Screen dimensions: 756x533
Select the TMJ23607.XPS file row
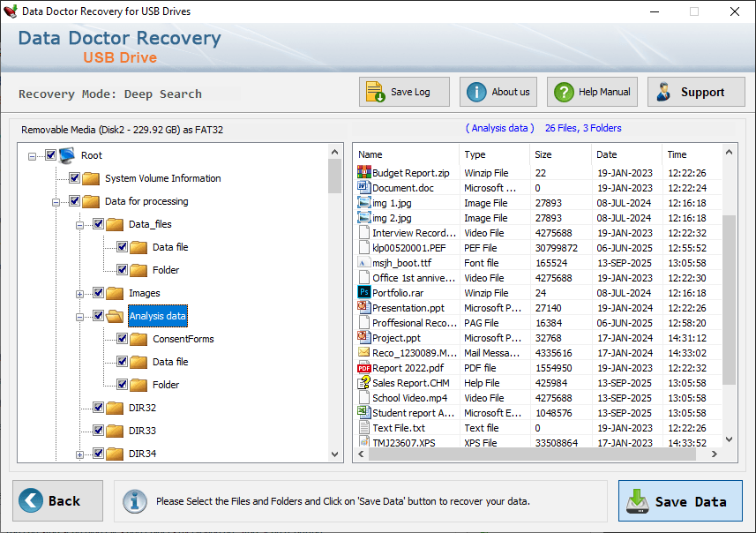coord(539,442)
